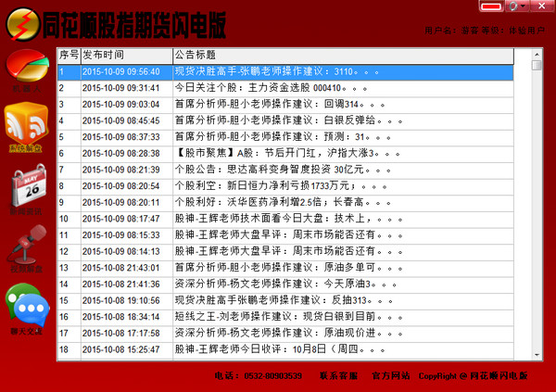Image resolution: width=556 pixels, height=392 pixels.
Task: Click the 公告标题 column header
Action: click(x=343, y=56)
